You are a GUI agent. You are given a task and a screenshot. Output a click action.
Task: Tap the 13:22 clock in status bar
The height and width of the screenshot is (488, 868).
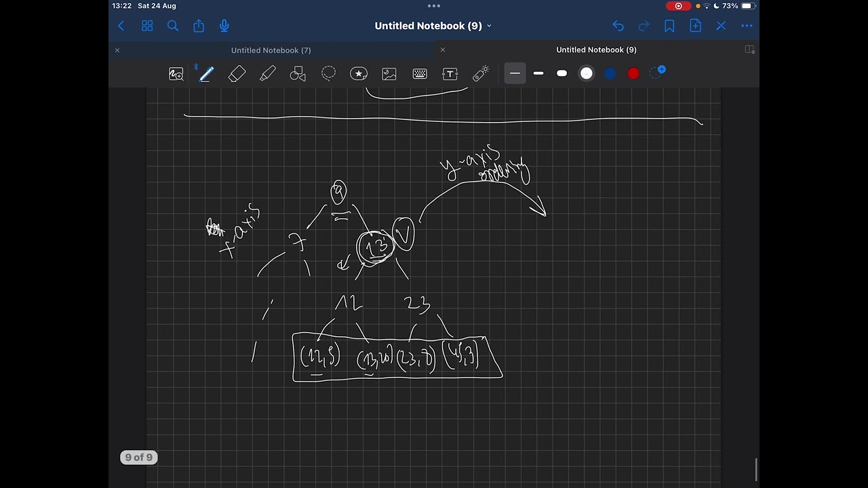tap(122, 6)
